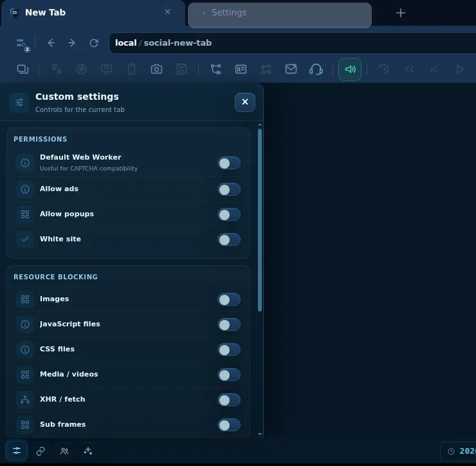Toggle Images resource blocking
This screenshot has height=466, width=476.
click(229, 299)
